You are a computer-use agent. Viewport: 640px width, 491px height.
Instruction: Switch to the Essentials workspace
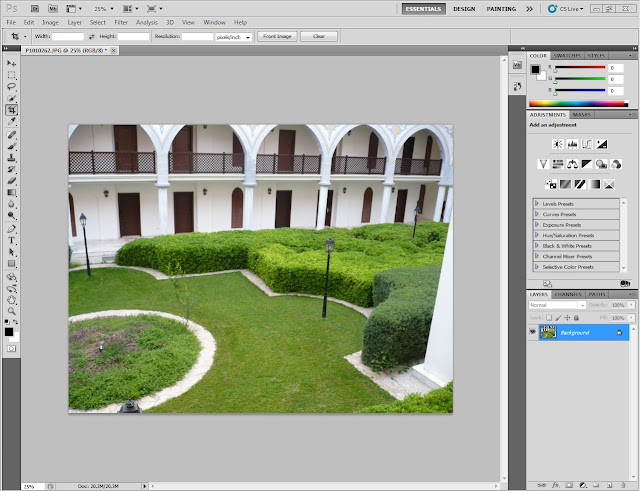423,9
